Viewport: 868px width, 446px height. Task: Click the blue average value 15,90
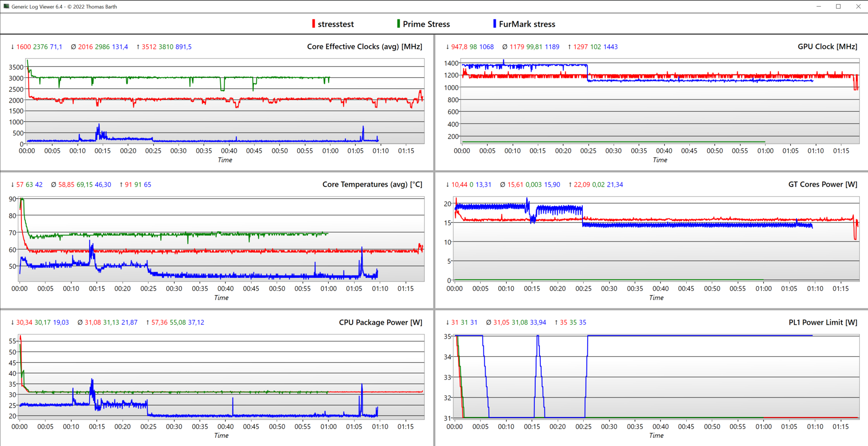pyautogui.click(x=552, y=185)
